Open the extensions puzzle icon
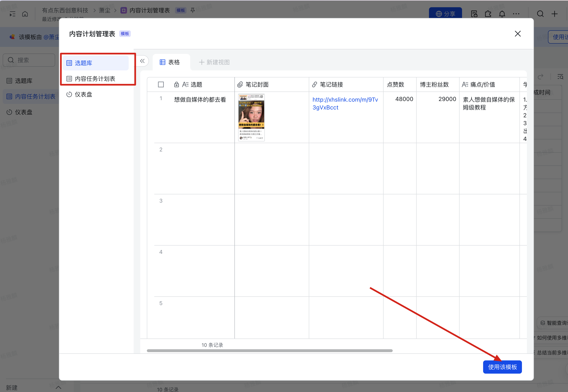Viewport: 568px width, 392px height. coord(488,14)
